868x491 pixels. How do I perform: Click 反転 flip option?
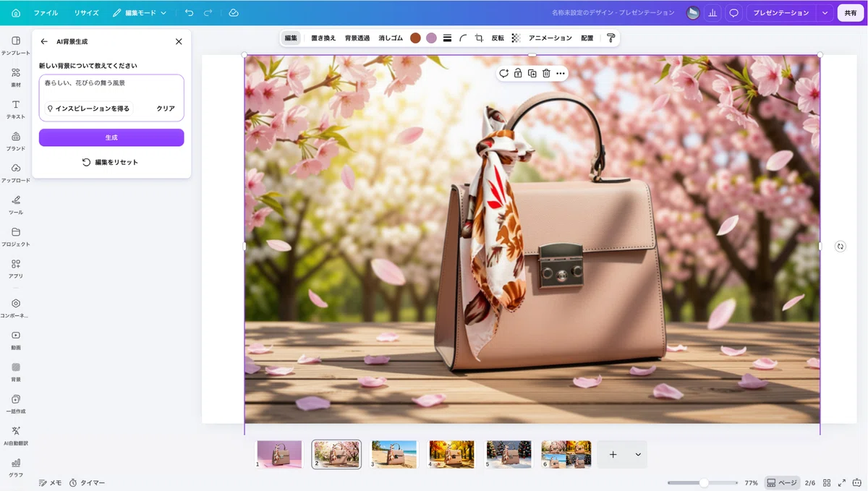(x=498, y=38)
